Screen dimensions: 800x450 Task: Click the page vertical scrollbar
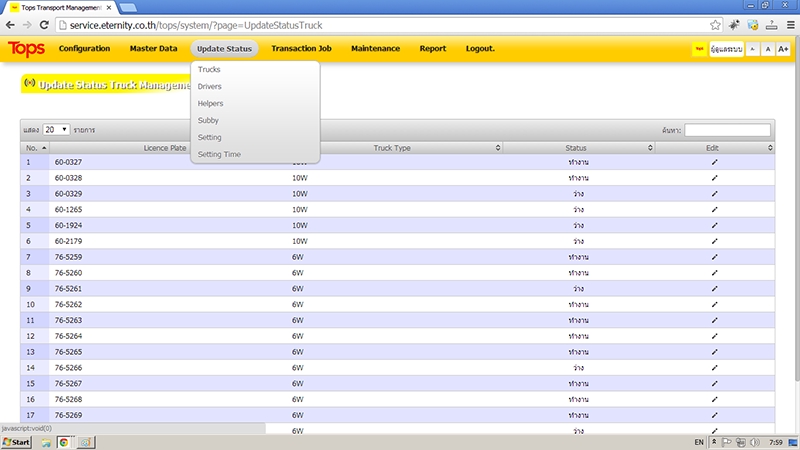(797, 209)
